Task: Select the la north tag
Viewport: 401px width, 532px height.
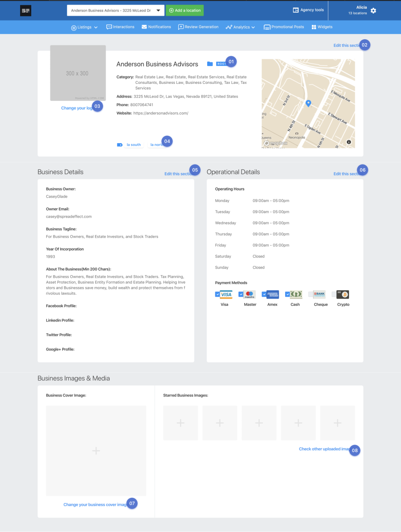Action: [157, 145]
